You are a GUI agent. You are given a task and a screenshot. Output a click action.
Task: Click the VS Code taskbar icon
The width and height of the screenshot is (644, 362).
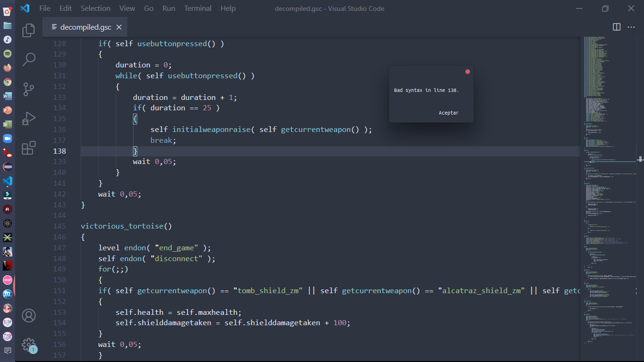click(8, 181)
